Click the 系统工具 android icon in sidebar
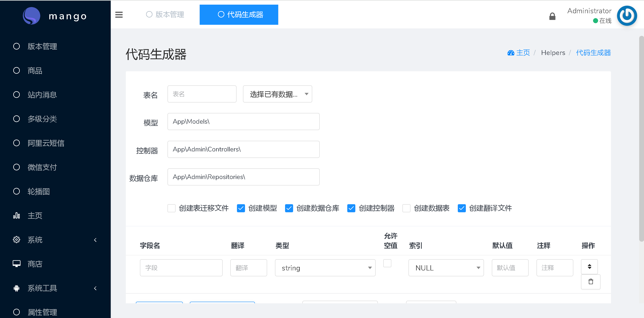 pos(17,288)
